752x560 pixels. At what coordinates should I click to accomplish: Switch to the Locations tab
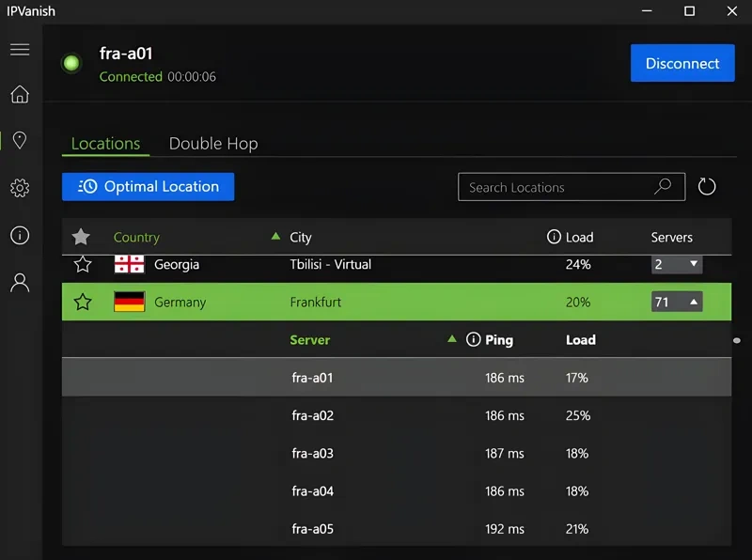[105, 144]
